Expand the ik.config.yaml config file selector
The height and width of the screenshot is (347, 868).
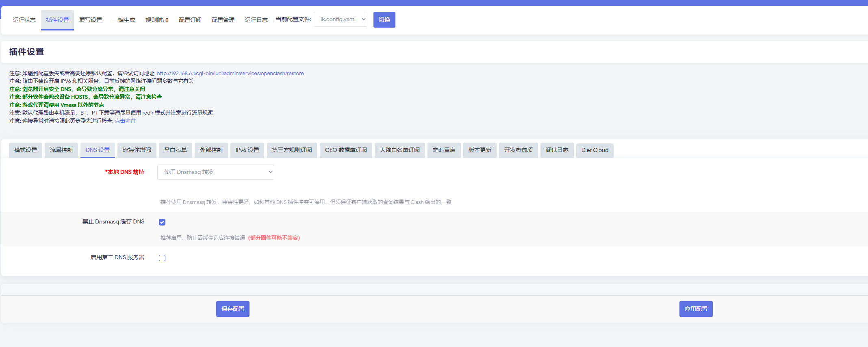pyautogui.click(x=340, y=20)
